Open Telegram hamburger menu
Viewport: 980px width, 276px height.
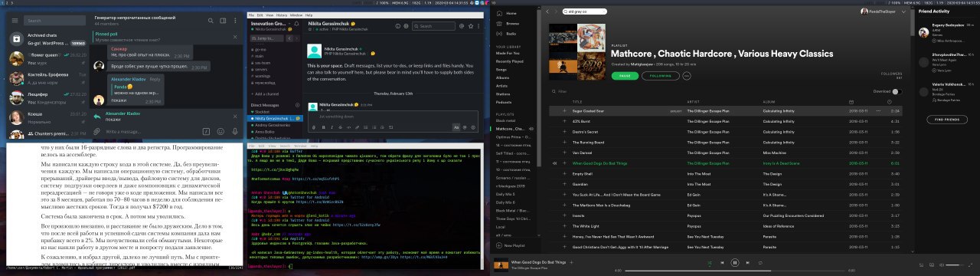tap(14, 21)
